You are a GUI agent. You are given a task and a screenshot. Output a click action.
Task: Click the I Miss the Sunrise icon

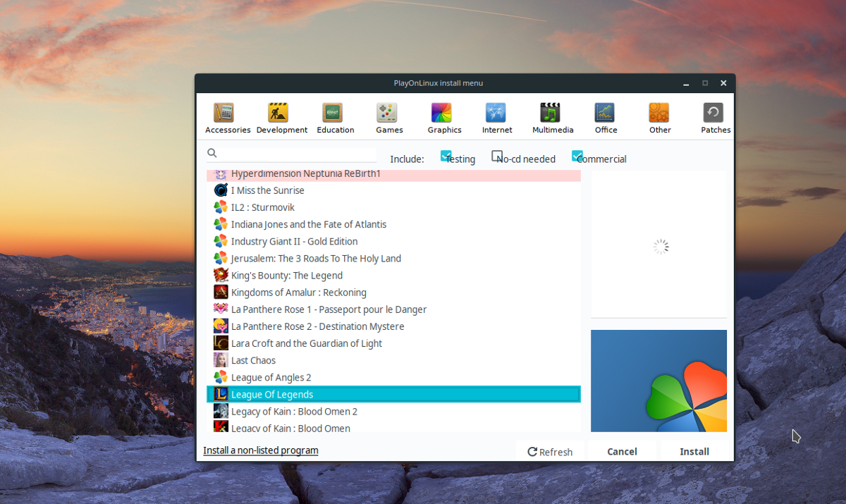point(221,190)
